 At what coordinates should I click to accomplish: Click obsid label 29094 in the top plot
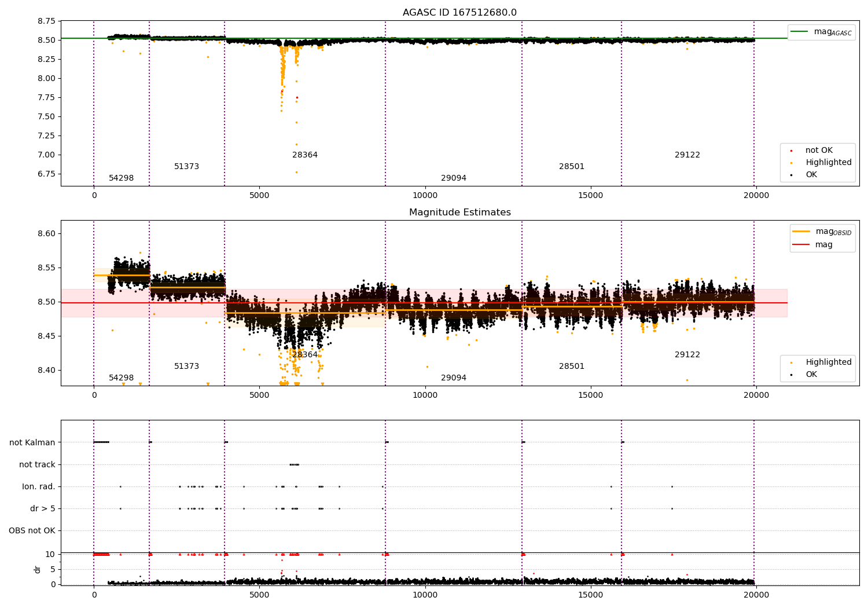click(x=453, y=178)
